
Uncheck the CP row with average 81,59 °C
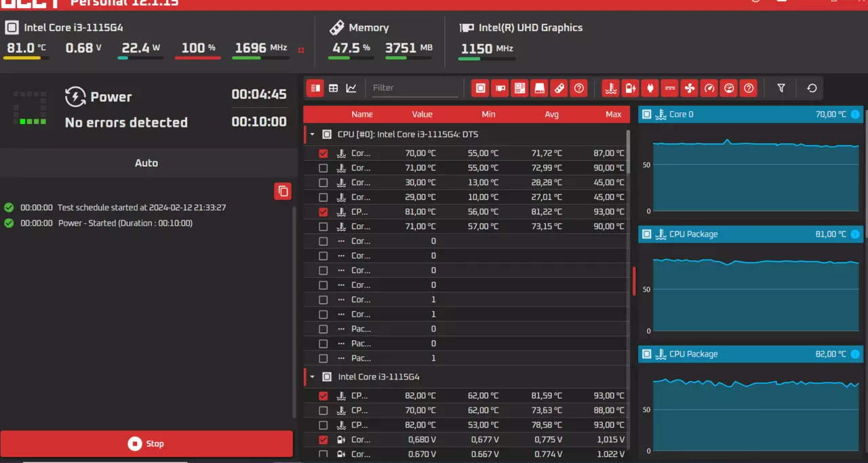pos(323,396)
